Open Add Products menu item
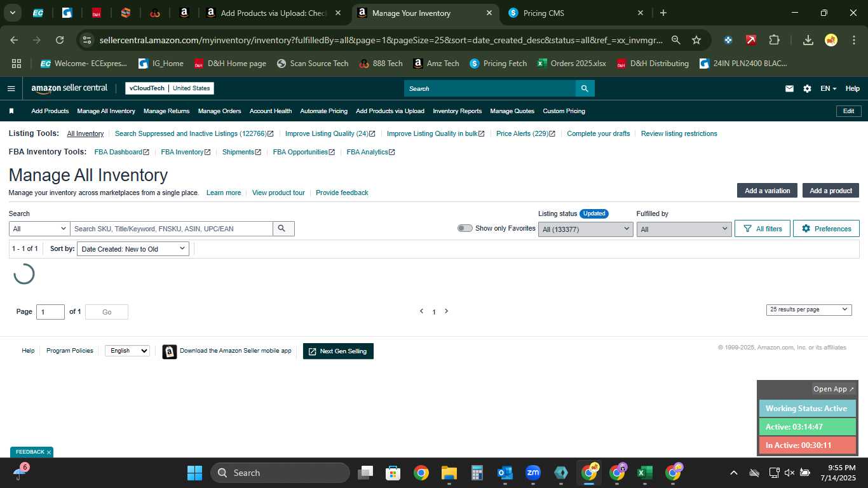 point(50,111)
